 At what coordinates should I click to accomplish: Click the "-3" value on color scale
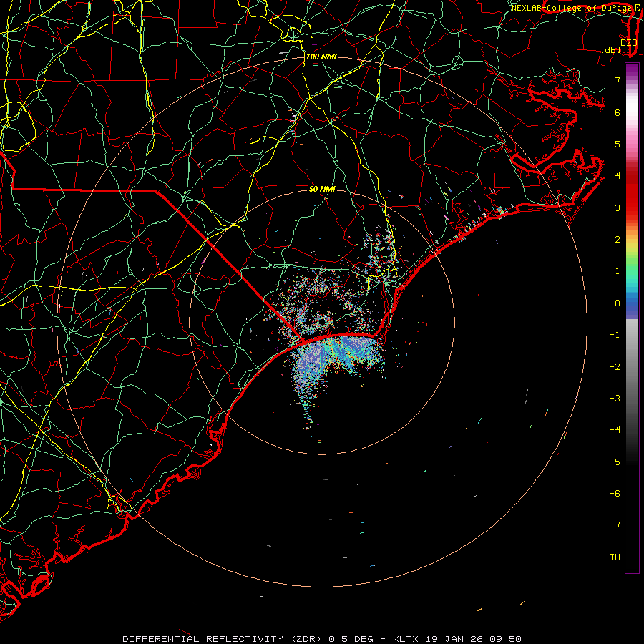tap(615, 399)
